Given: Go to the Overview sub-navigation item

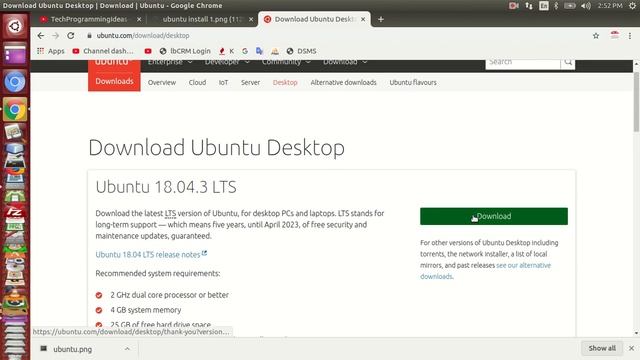Looking at the screenshot, I should [x=162, y=82].
